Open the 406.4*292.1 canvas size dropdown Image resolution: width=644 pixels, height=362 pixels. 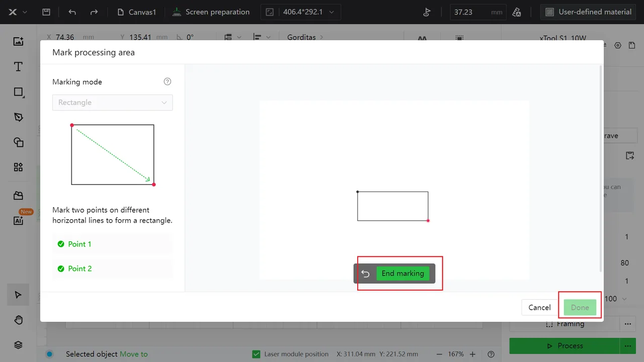(300, 12)
